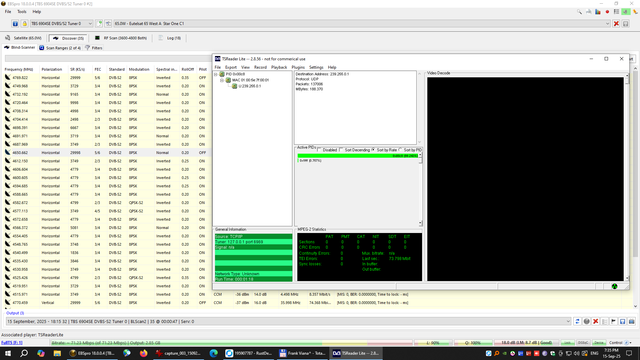Open Microsoft Edge from the taskbar
The height and width of the screenshot is (360, 640).
point(213,353)
